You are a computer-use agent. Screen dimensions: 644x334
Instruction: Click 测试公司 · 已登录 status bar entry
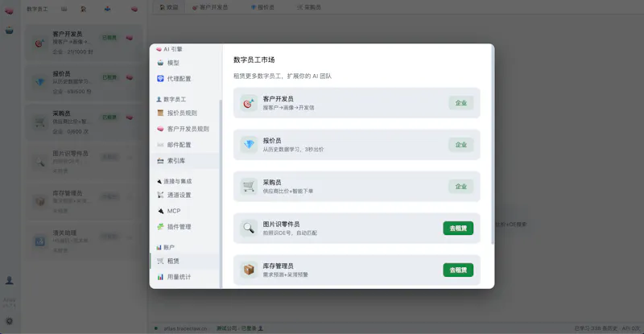coord(239,328)
